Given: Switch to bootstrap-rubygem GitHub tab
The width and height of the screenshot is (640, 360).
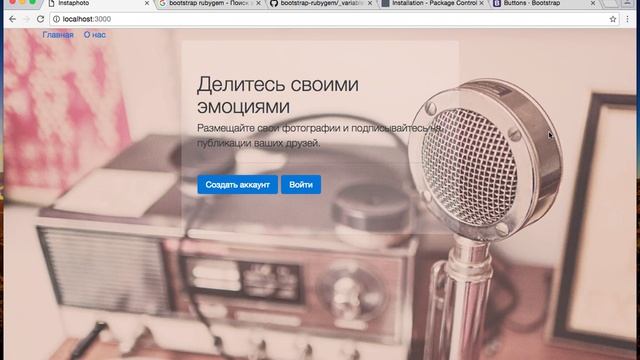Looking at the screenshot, I should coord(321,3).
